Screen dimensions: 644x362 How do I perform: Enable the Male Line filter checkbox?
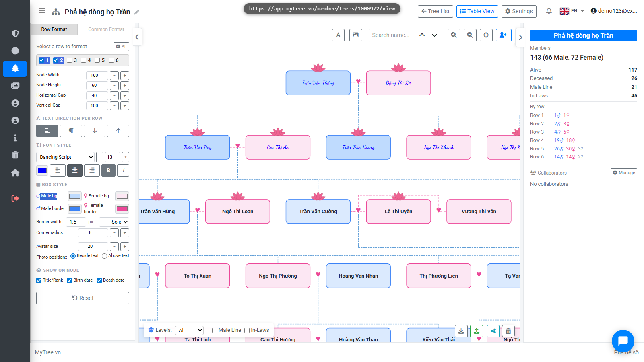tap(215, 330)
